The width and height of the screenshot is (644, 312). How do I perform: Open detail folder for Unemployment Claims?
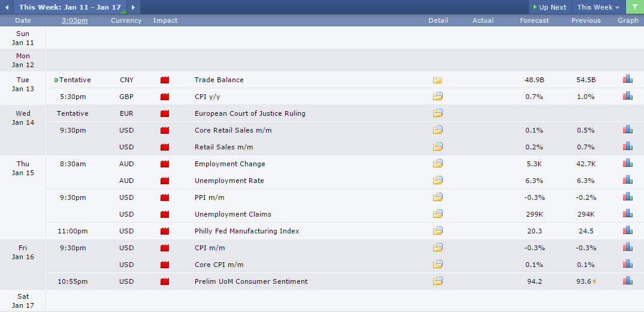(x=437, y=214)
